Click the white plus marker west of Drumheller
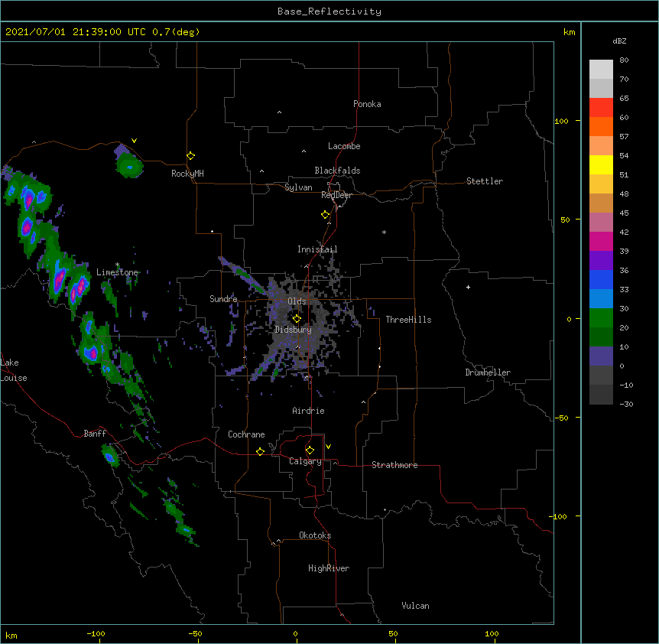 tap(468, 287)
